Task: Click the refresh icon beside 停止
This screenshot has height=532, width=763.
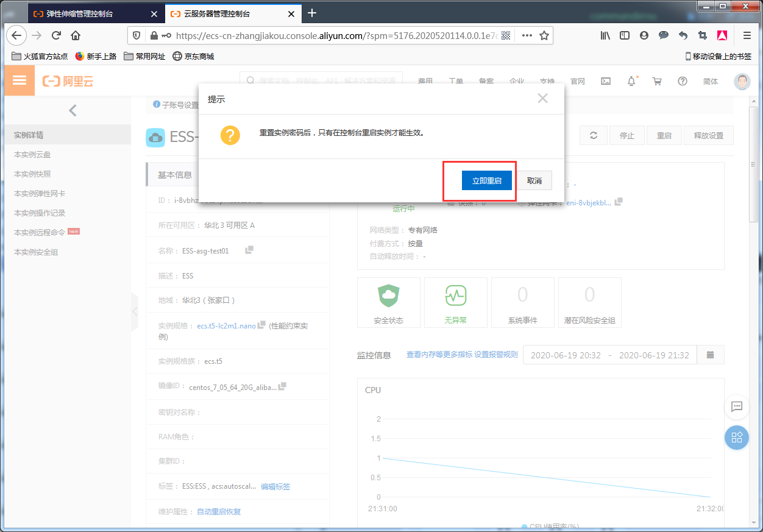Action: [593, 135]
